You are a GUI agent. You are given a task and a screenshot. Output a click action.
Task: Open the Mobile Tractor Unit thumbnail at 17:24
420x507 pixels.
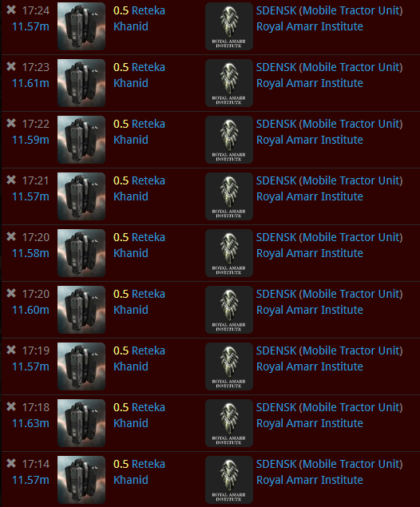[x=81, y=26]
